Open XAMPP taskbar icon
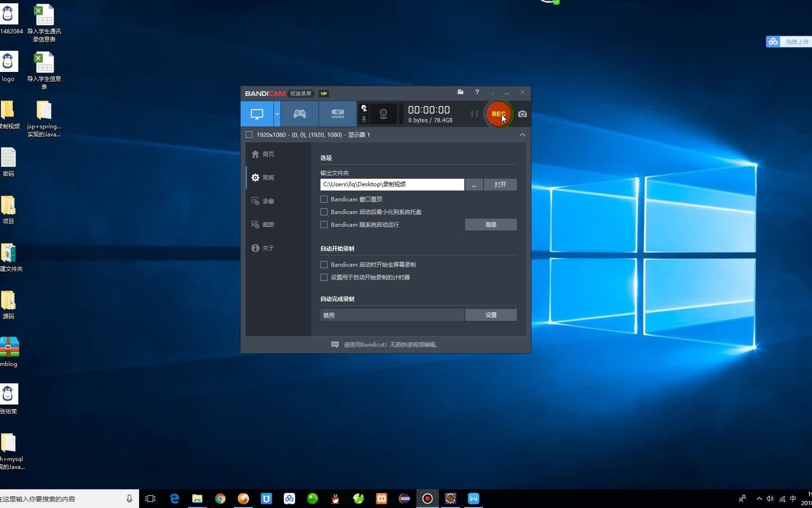This screenshot has width=812, height=508. (x=382, y=499)
